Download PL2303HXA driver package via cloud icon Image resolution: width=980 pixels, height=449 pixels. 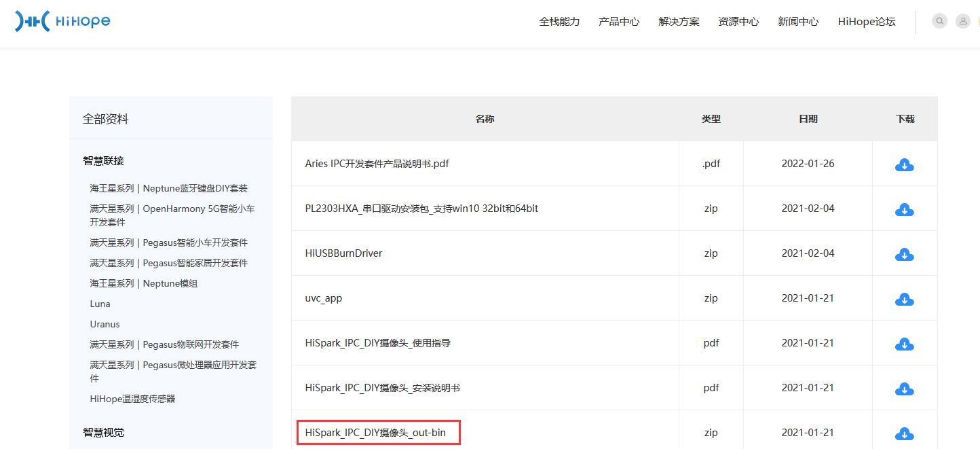click(905, 209)
